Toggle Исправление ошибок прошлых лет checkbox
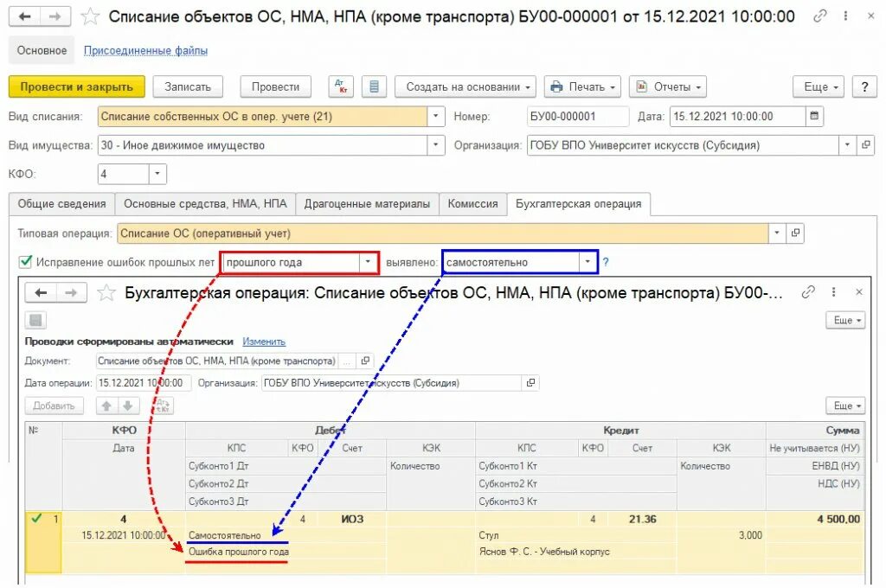Image resolution: width=886 pixels, height=588 pixels. click(25, 261)
